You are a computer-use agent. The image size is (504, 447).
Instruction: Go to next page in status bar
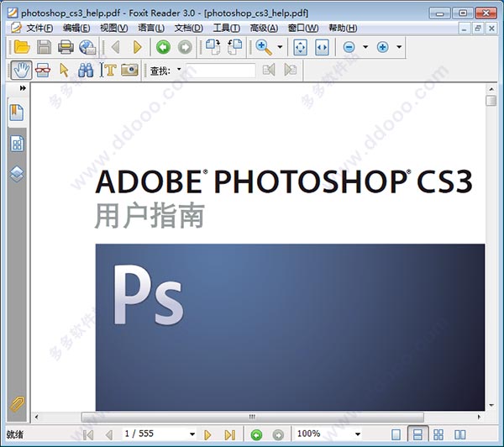[207, 435]
